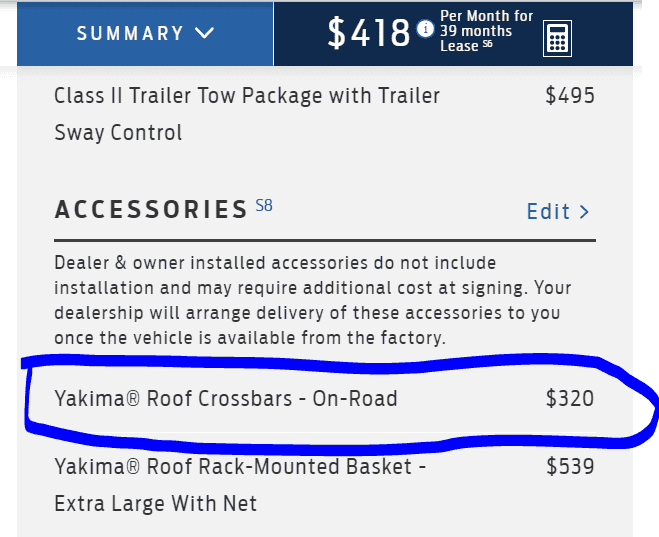
Task: Select Yakima Roof Rack-Mounted Basket item
Action: (x=240, y=466)
